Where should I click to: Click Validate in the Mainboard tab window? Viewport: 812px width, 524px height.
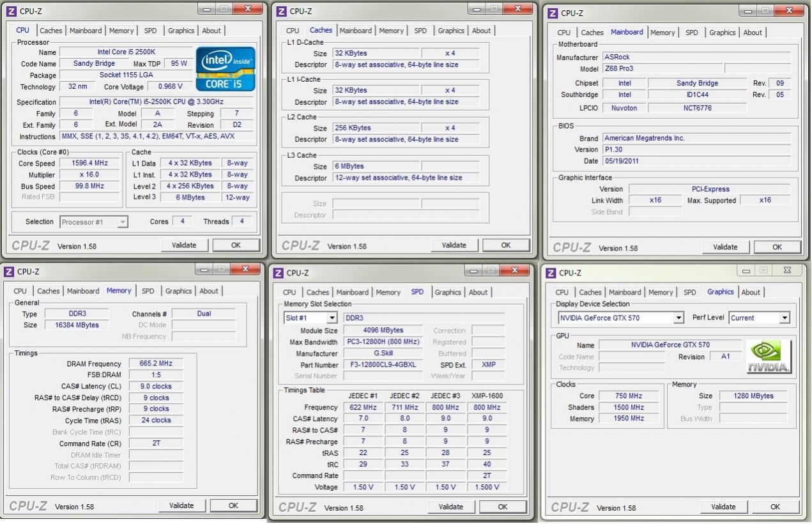tap(725, 247)
